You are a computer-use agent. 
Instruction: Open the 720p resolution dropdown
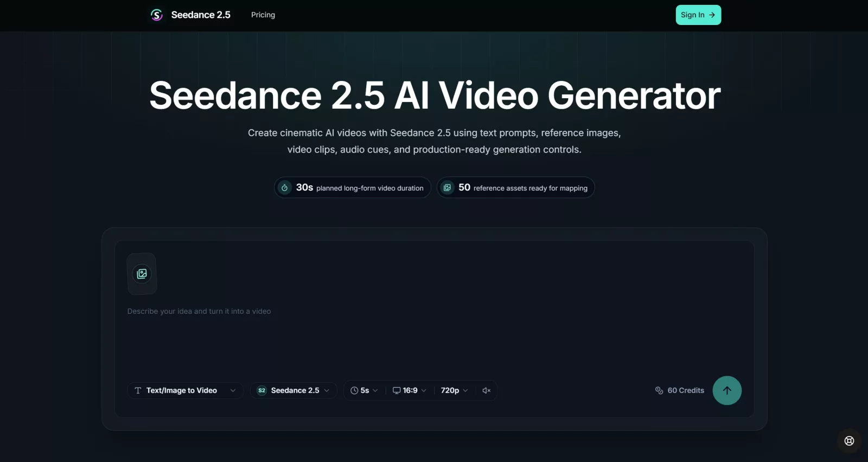click(454, 390)
